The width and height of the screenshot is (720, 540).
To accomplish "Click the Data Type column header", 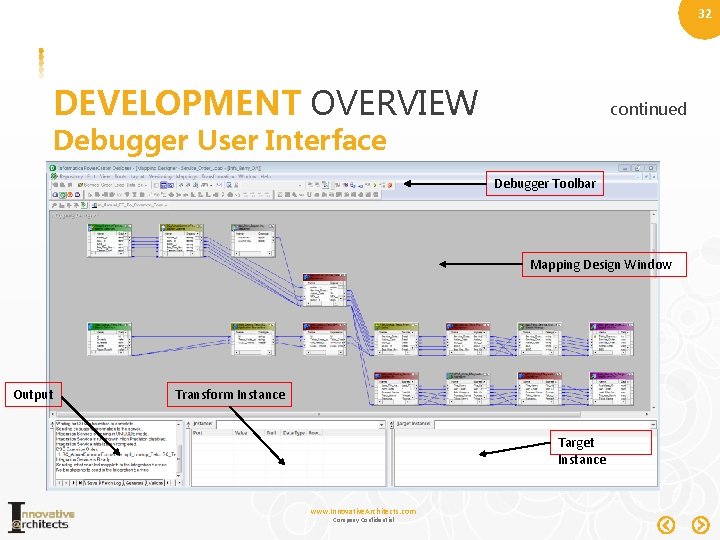I will (x=294, y=433).
